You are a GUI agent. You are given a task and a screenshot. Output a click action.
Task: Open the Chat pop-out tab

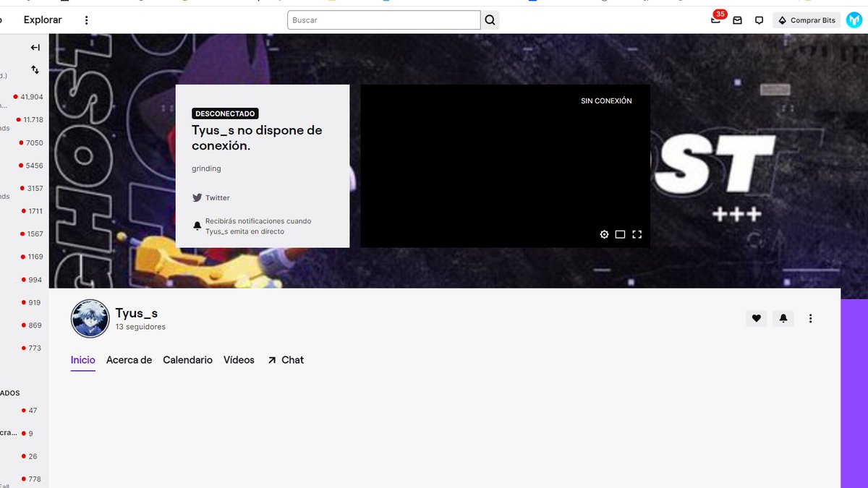286,360
